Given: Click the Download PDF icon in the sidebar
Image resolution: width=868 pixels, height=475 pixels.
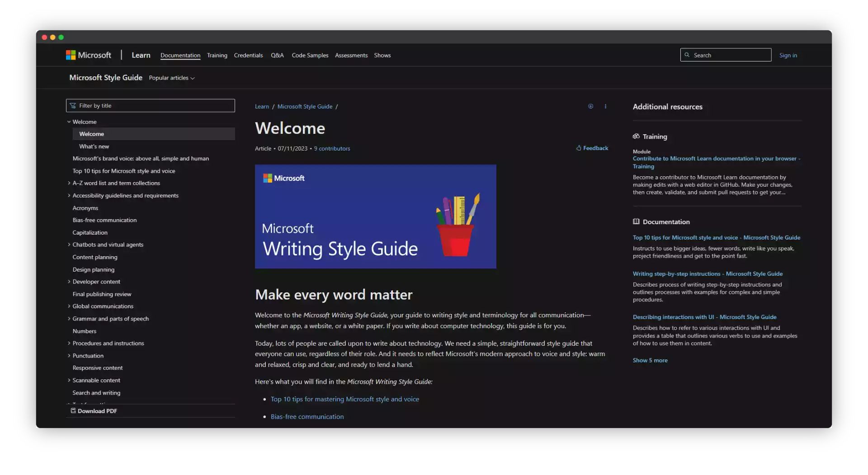Looking at the screenshot, I should click(x=73, y=411).
